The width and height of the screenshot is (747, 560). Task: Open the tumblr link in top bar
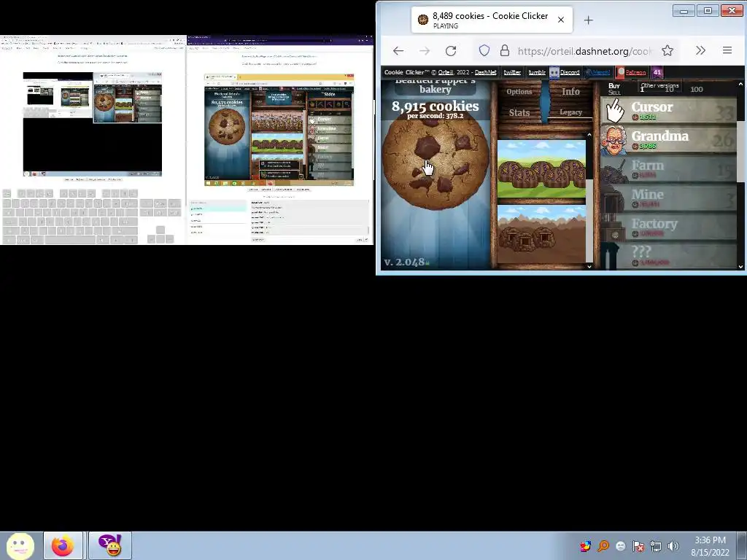pos(537,72)
